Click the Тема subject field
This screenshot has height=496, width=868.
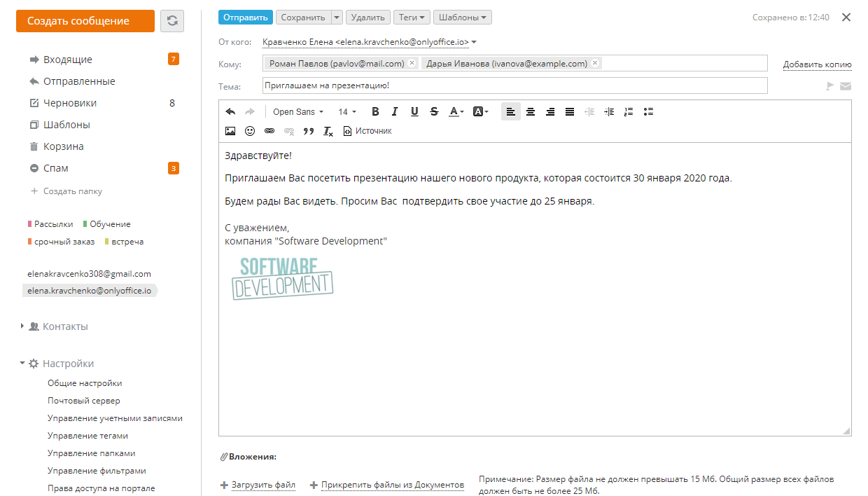[x=514, y=85]
